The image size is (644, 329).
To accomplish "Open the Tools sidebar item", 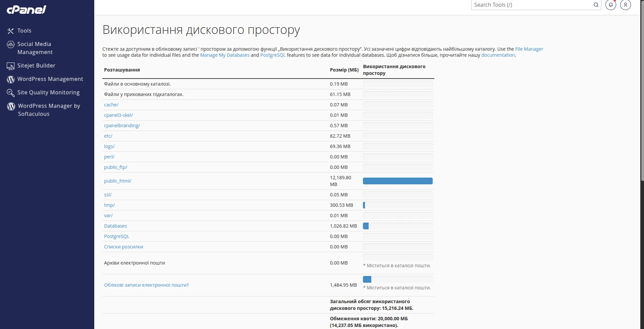I will tap(24, 30).
